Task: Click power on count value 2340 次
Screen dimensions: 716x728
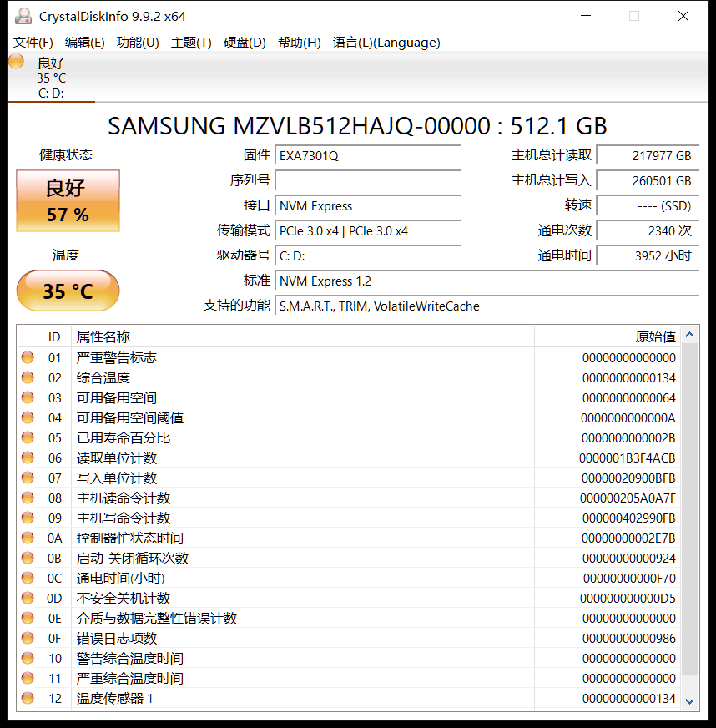Action: [x=648, y=230]
